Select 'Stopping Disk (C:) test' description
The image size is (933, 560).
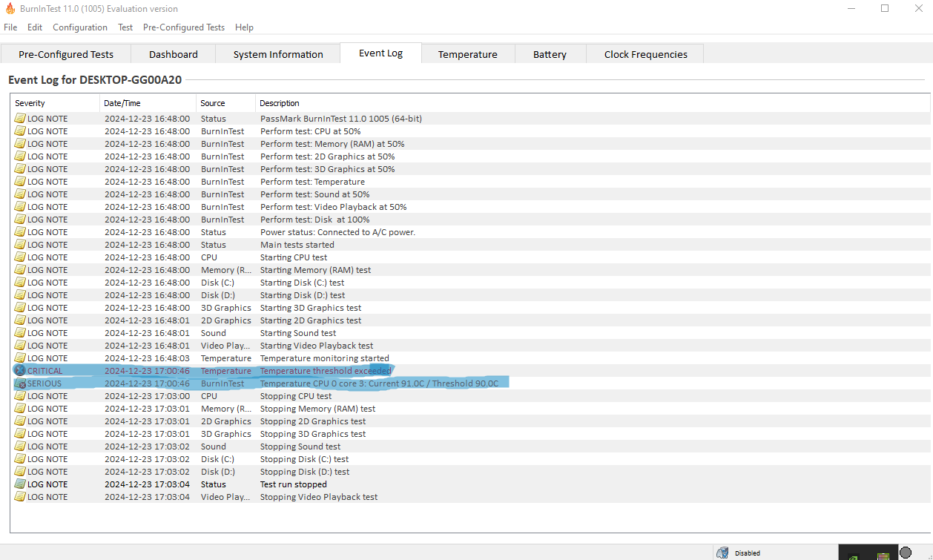[304, 459]
